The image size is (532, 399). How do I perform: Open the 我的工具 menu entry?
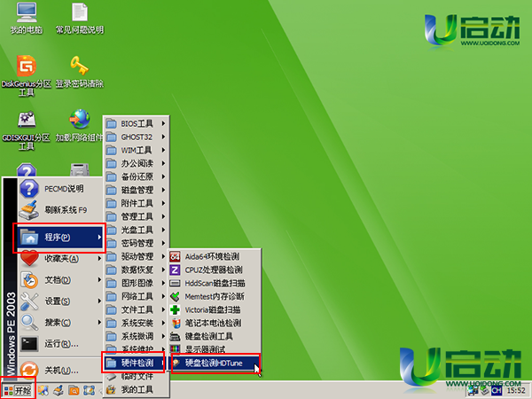(136, 389)
